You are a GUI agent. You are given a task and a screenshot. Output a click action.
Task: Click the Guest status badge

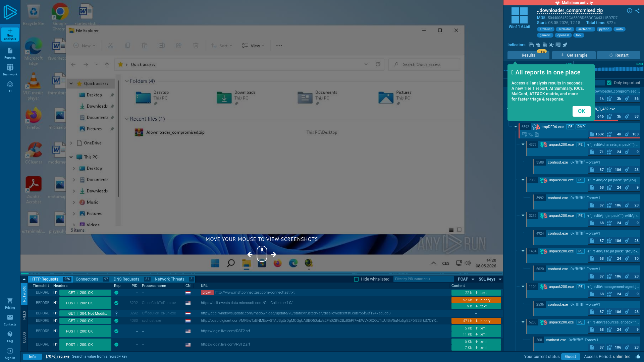point(570,357)
